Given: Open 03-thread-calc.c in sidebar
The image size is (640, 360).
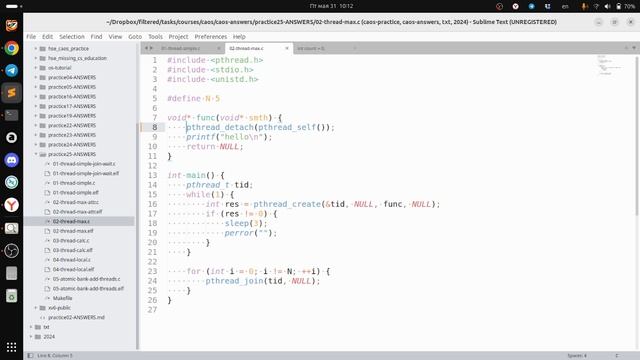Looking at the screenshot, I should [x=72, y=240].
